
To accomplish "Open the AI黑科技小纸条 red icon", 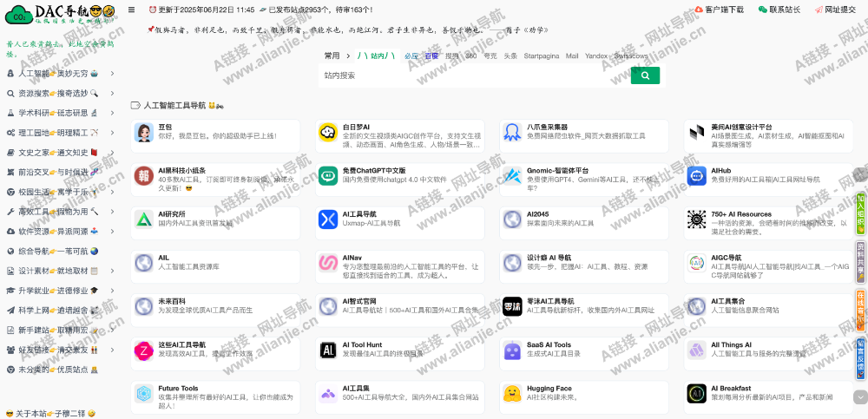I will (x=143, y=176).
